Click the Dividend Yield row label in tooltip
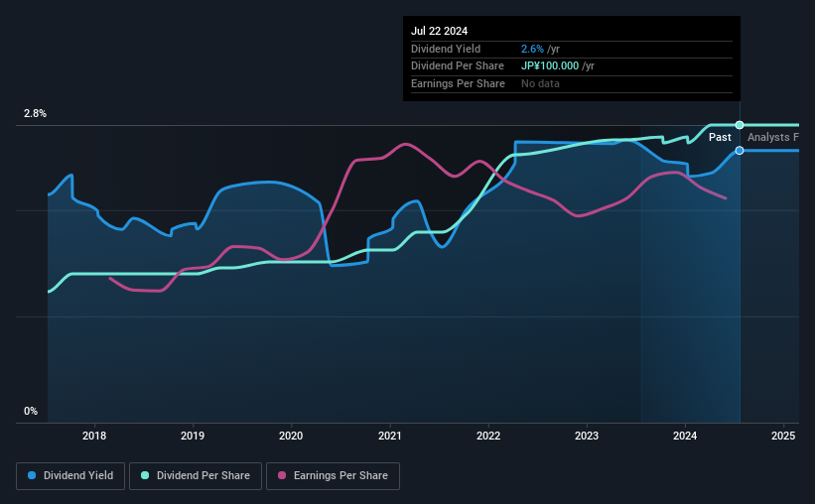The height and width of the screenshot is (504, 815). pos(446,49)
